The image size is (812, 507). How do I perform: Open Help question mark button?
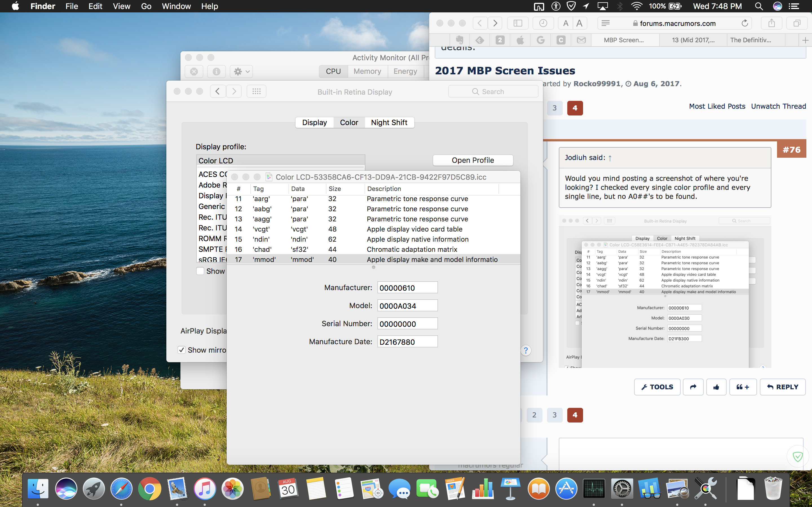point(526,350)
